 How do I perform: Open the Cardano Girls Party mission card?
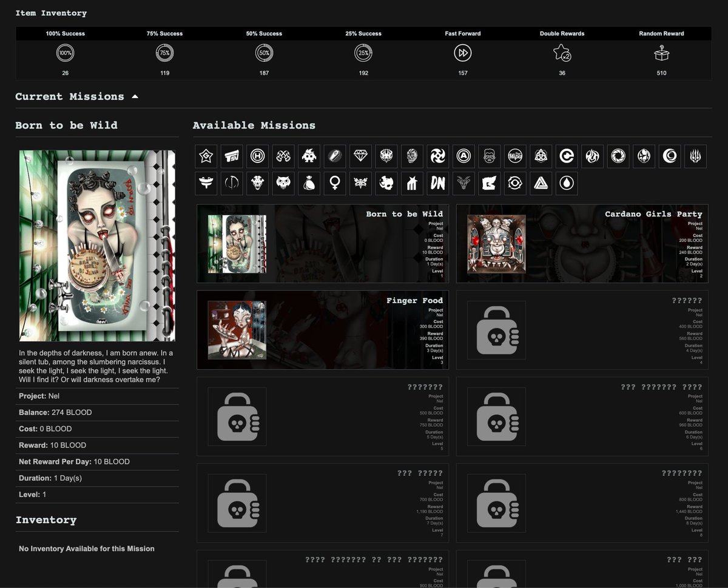[x=582, y=244]
